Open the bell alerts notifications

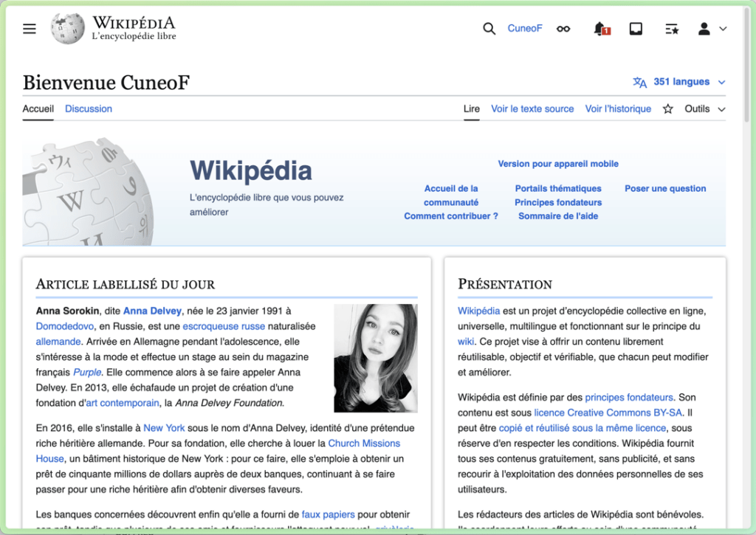pyautogui.click(x=600, y=29)
